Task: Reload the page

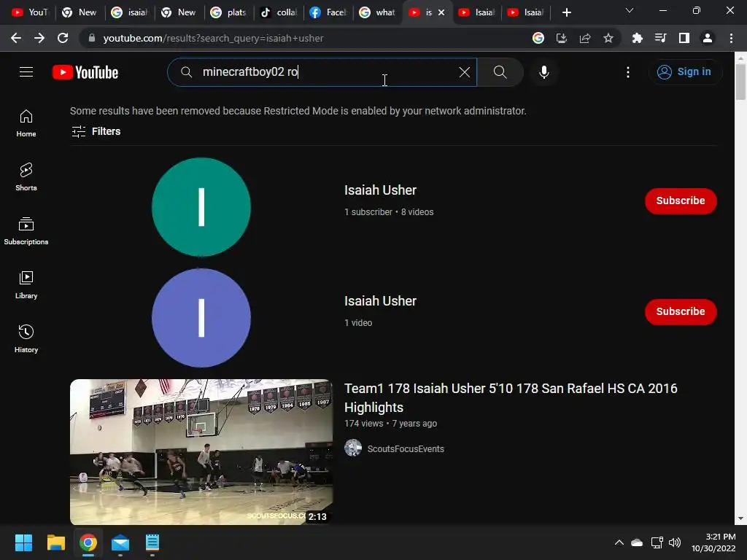Action: [63, 38]
